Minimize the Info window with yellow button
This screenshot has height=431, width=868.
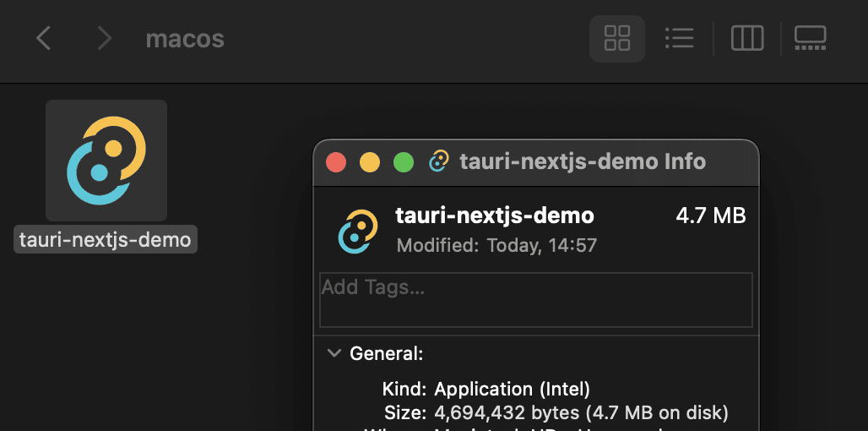pyautogui.click(x=370, y=162)
